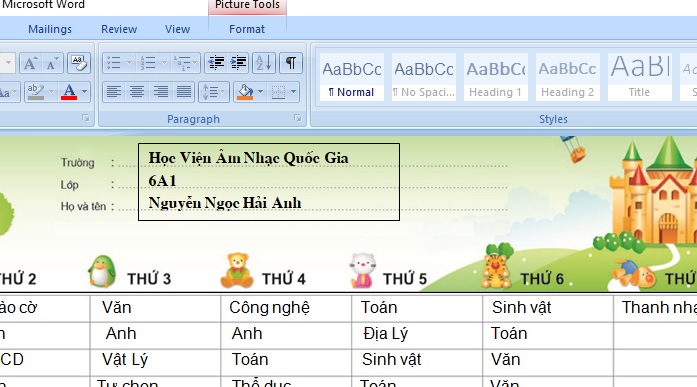This screenshot has height=387, width=697.
Task: Apply text highlight color
Action: pos(36,92)
